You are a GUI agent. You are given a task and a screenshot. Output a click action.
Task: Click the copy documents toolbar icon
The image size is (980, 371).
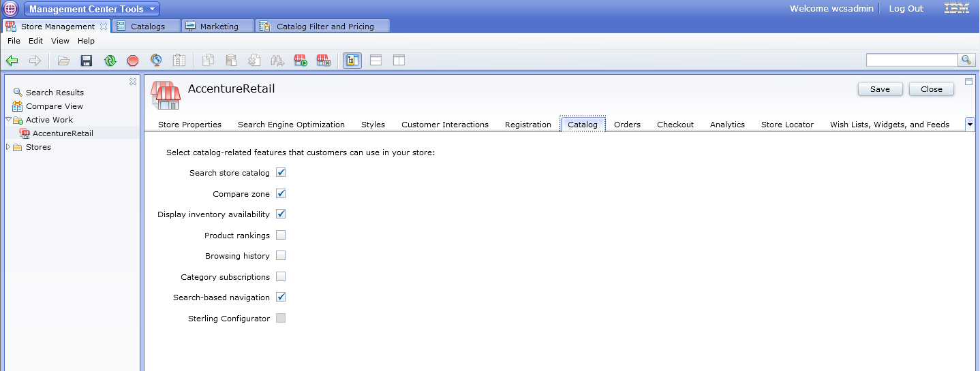point(208,61)
